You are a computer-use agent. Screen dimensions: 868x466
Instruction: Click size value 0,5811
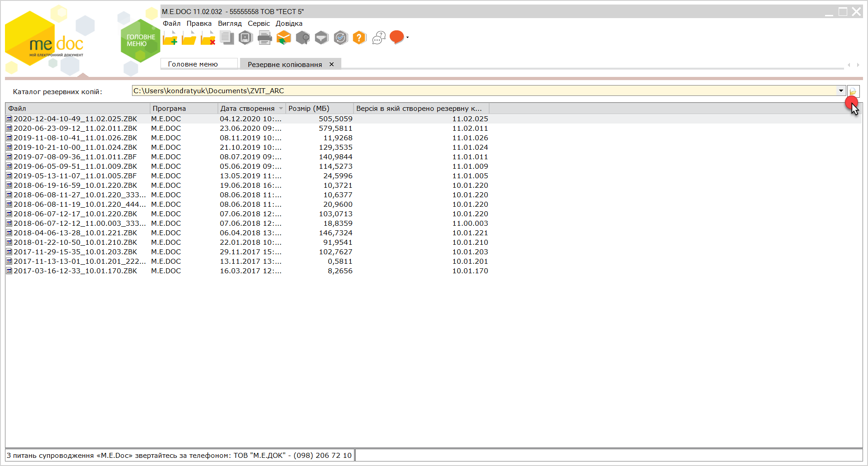[x=340, y=262]
